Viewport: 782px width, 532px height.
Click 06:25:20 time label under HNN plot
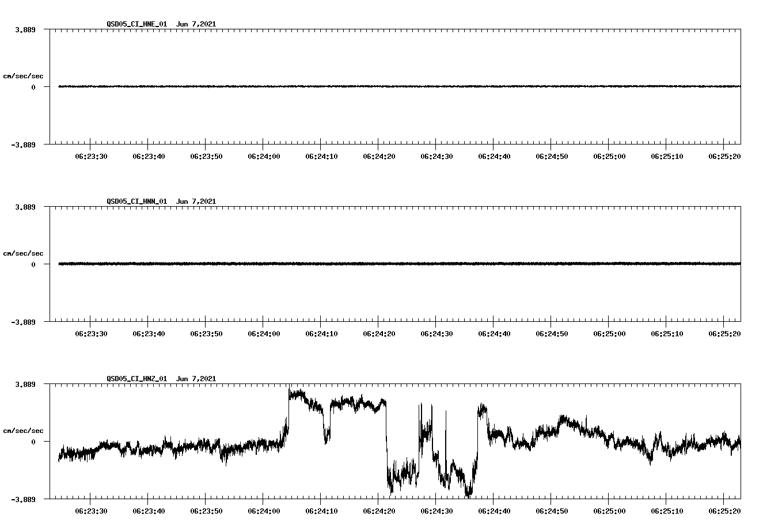click(x=724, y=334)
